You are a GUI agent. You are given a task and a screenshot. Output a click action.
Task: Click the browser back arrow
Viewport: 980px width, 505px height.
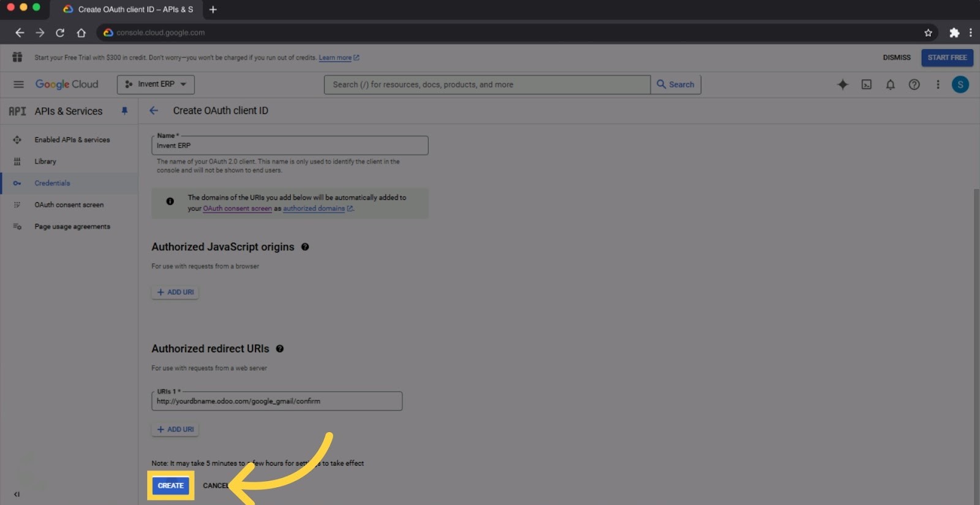click(20, 32)
